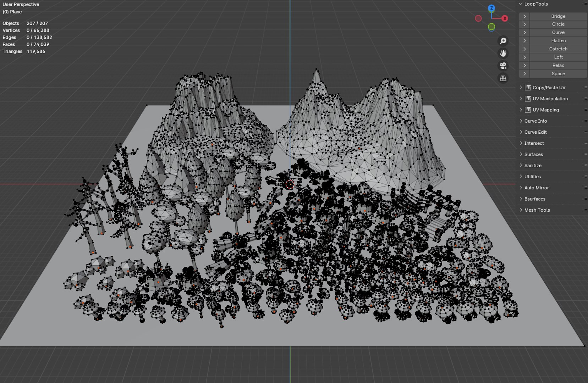Click the Triangles "119,586" statistic
Image resolution: width=588 pixels, height=383 pixels.
click(x=36, y=51)
